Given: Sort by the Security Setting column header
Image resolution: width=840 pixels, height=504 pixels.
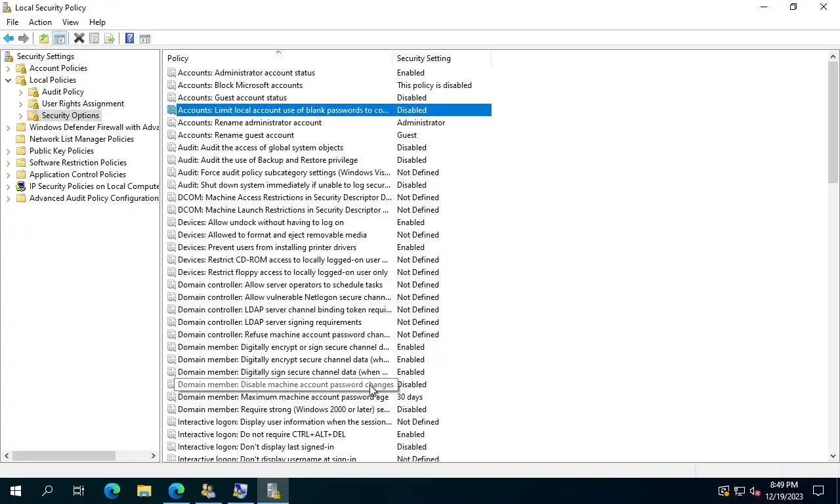Looking at the screenshot, I should click(442, 58).
